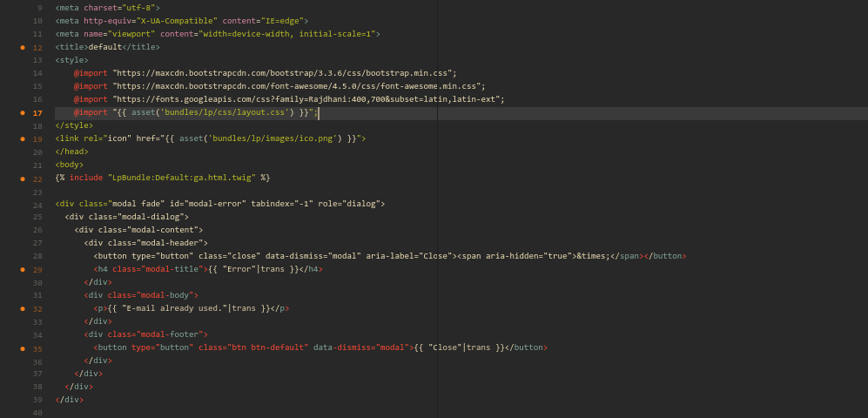868x418 pixels.
Task: Click the "E-mail already used." string
Action: click(x=174, y=308)
